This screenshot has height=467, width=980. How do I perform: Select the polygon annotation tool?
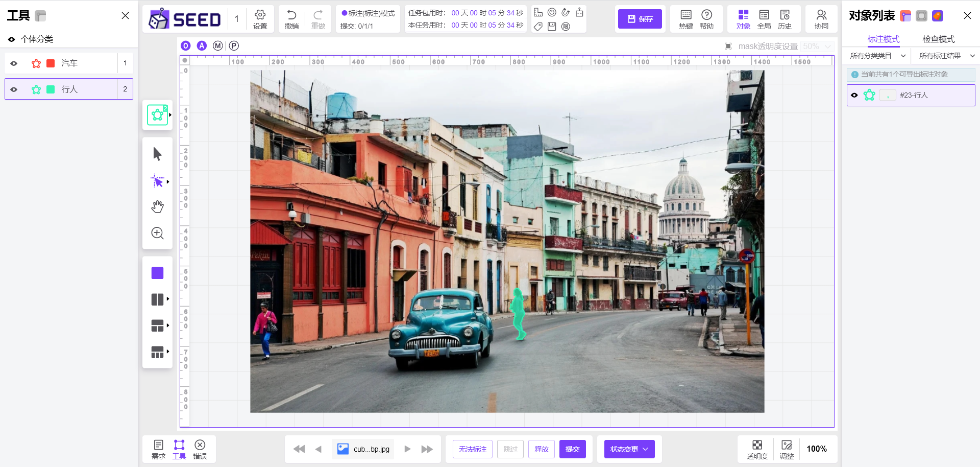point(157,115)
